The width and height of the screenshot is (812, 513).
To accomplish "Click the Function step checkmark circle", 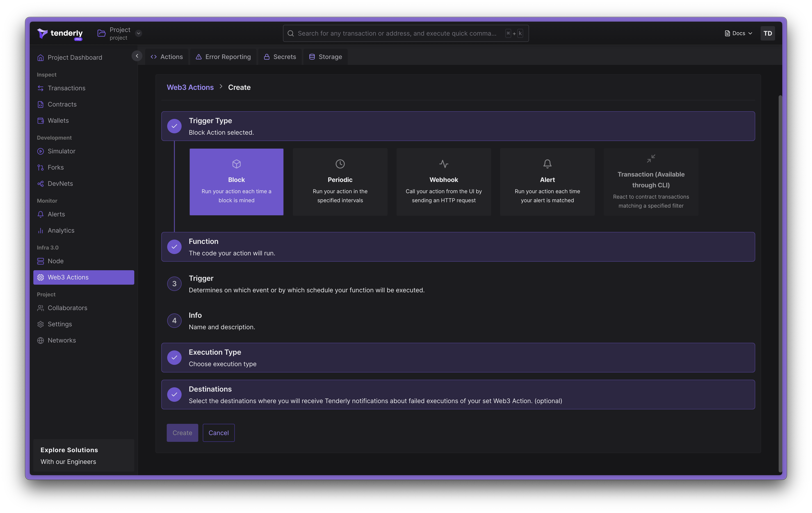I will pos(174,247).
